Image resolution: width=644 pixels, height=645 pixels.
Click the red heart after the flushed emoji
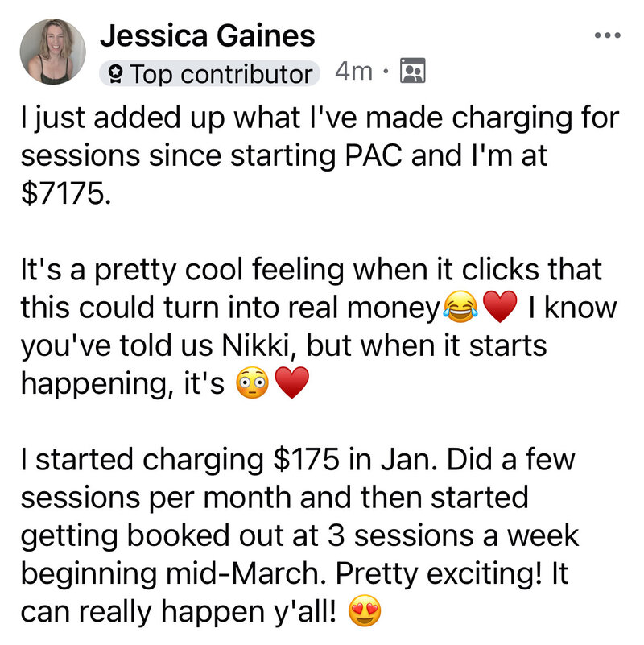pos(291,382)
